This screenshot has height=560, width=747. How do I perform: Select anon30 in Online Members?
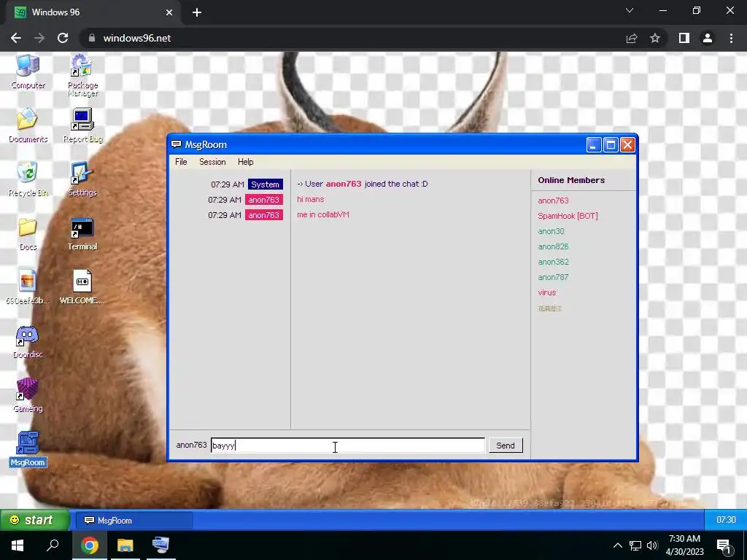(551, 231)
